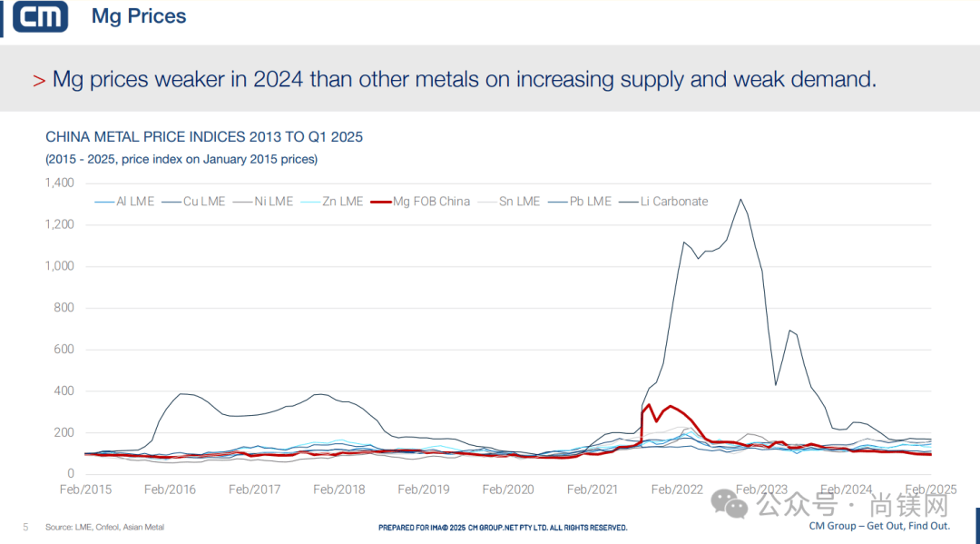Click the WeChat watermark icon
This screenshot has height=544, width=980.
730,501
